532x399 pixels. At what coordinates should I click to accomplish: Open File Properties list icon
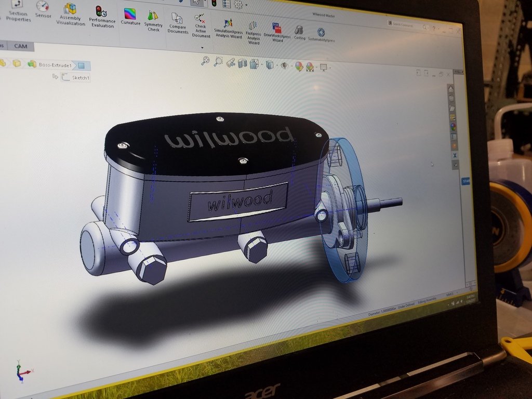tap(227, 4)
